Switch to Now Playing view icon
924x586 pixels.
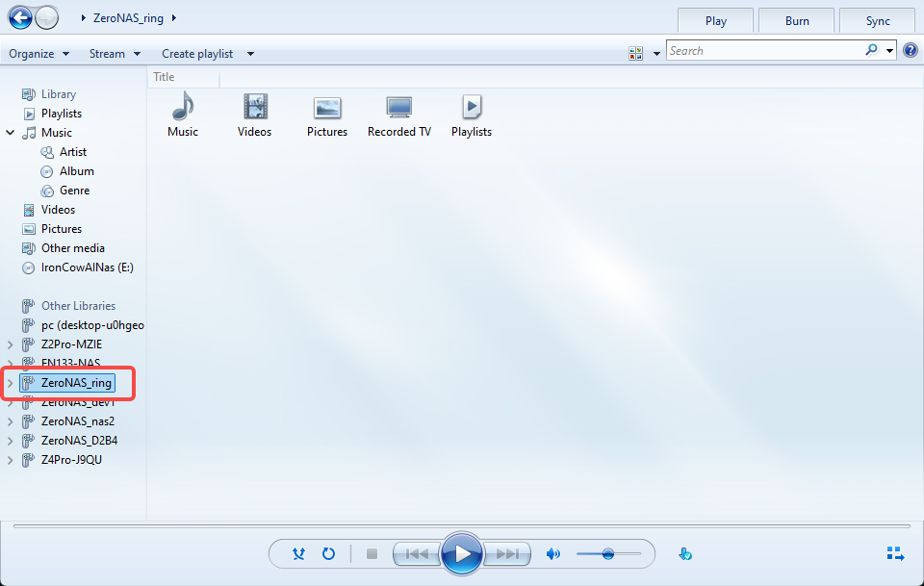895,553
